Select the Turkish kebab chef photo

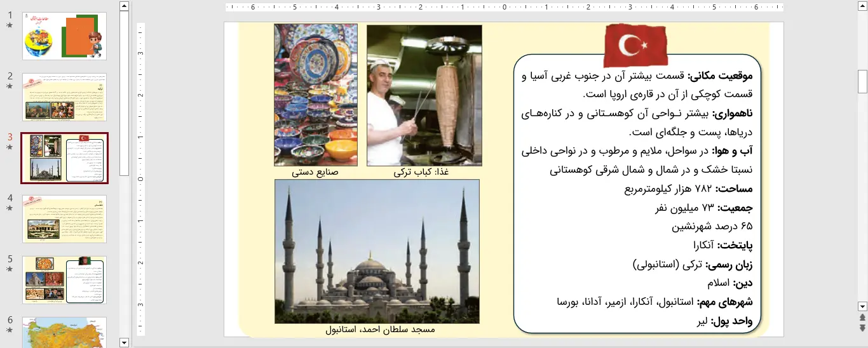(424, 95)
